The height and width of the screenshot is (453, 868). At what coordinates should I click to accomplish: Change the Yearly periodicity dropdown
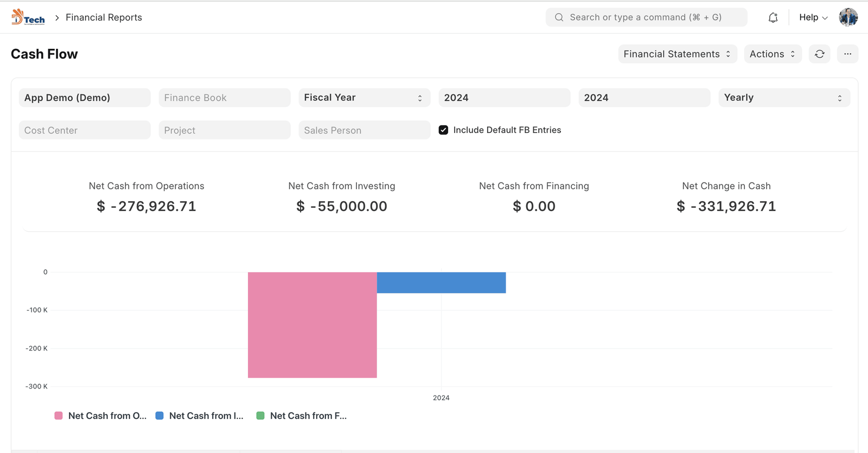784,98
